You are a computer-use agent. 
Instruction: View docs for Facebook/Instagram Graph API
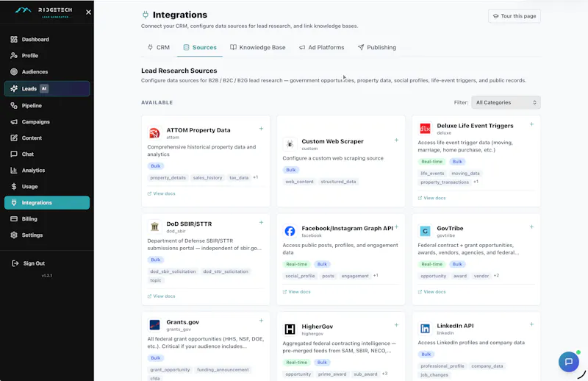coord(297,292)
